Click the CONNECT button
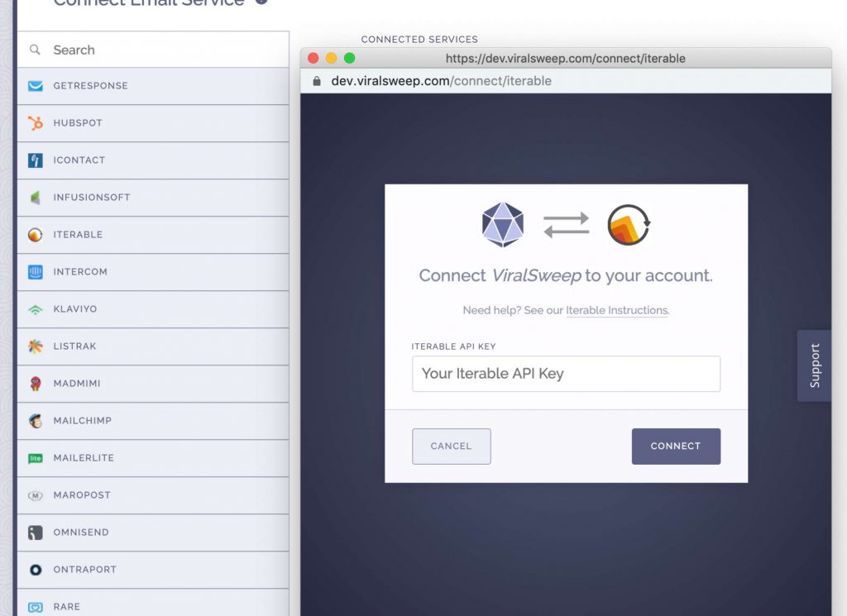The height and width of the screenshot is (616, 847). (676, 446)
